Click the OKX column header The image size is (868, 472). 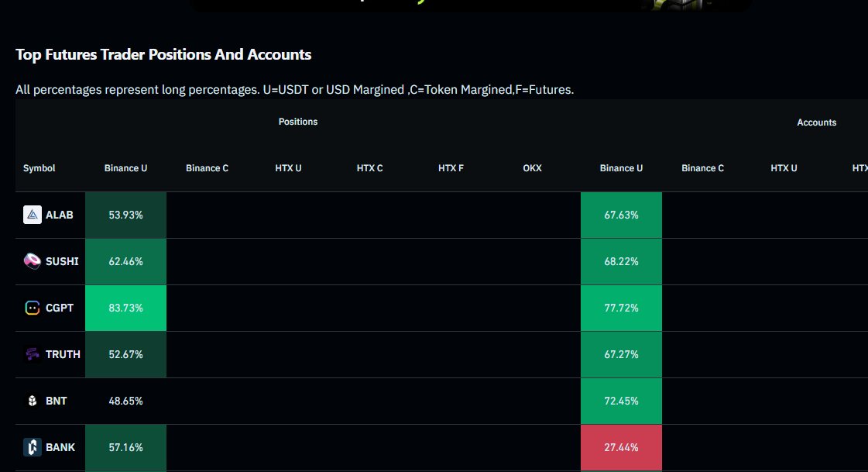[x=533, y=168]
